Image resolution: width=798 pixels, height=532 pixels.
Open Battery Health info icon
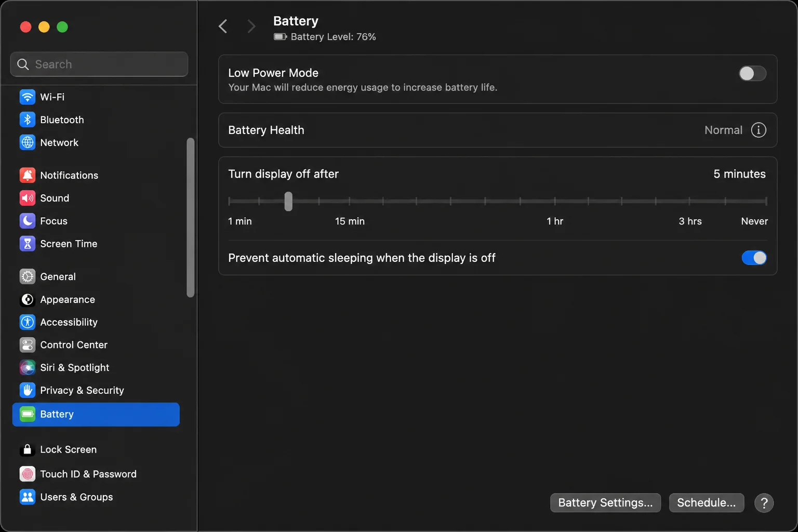pos(759,130)
